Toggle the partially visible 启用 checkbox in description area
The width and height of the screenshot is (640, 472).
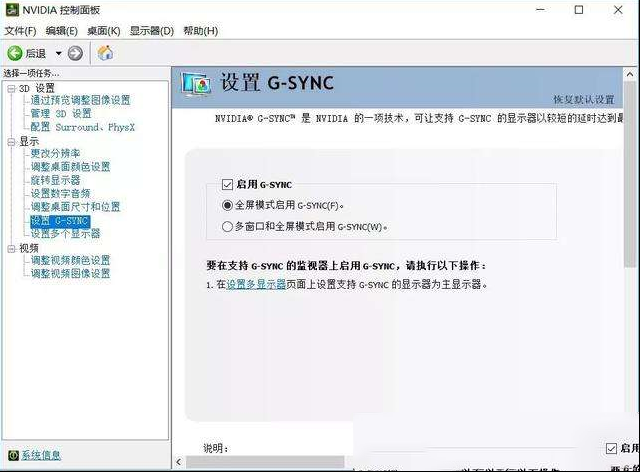coord(611,448)
